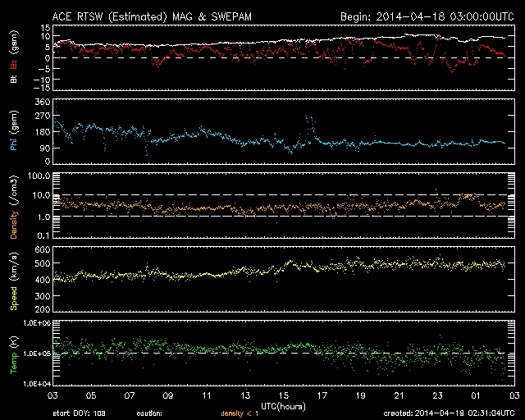The image size is (525, 420).
Task: Click the 21 hour tick on time axis
Action: pyautogui.click(x=398, y=395)
